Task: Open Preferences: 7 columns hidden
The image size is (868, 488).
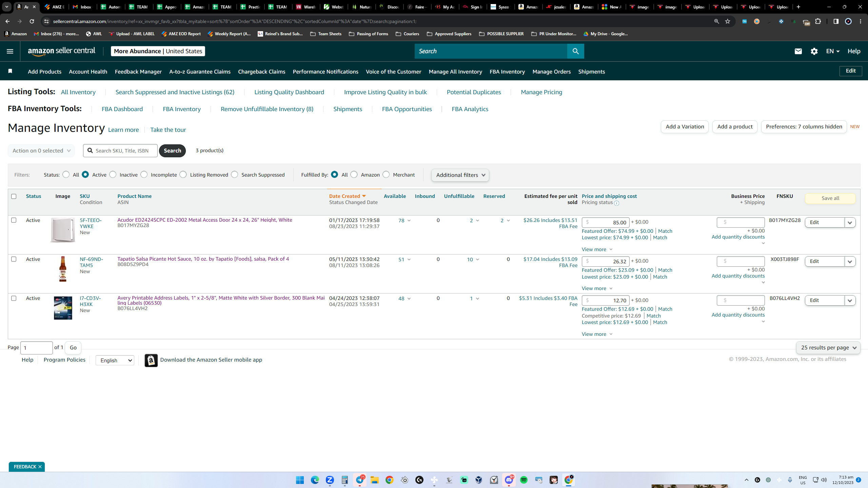Action: 804,127
